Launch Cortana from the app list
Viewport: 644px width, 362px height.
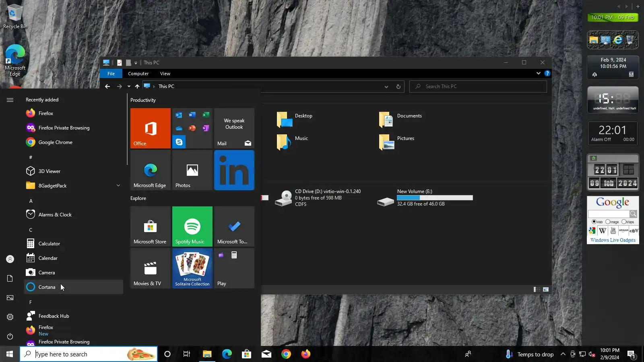tap(74, 287)
